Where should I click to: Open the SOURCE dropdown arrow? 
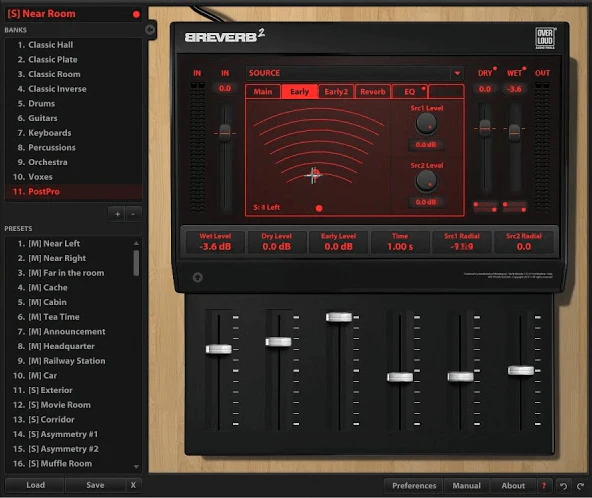(457, 73)
